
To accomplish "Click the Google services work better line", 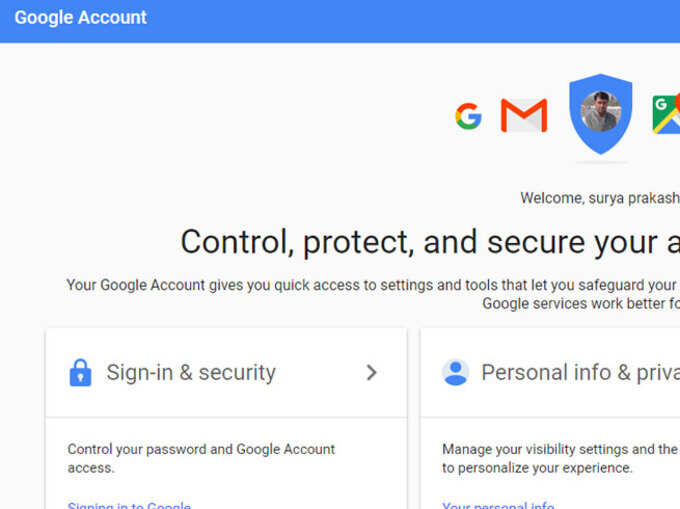I will [581, 303].
